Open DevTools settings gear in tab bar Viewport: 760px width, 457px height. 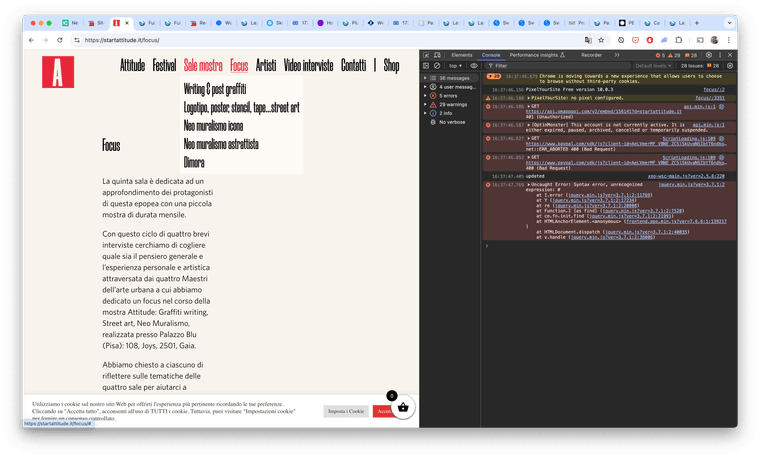point(709,55)
